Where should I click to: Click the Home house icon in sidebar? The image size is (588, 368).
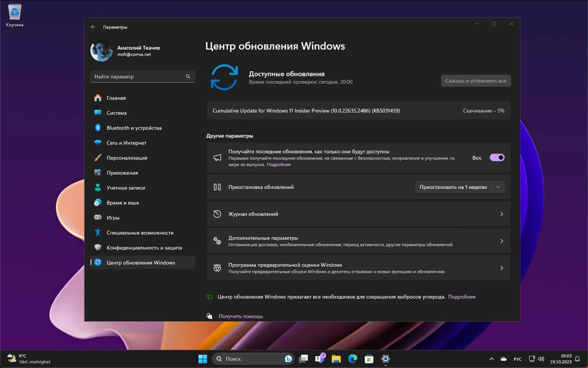[x=98, y=98]
